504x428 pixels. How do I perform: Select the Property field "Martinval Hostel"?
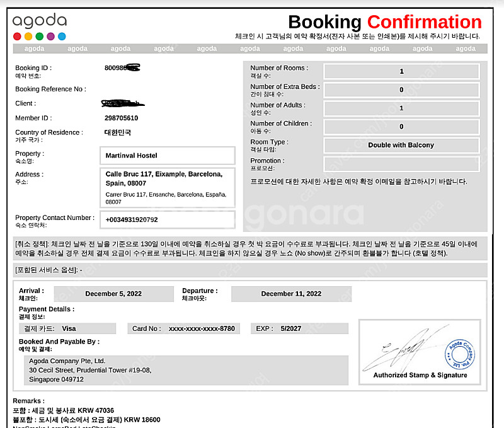pos(168,156)
